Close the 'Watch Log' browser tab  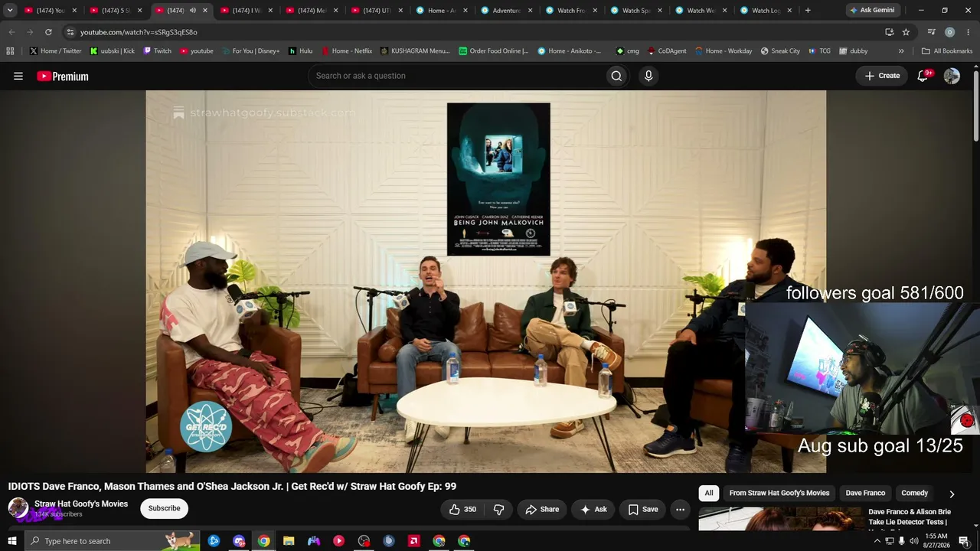[789, 11]
